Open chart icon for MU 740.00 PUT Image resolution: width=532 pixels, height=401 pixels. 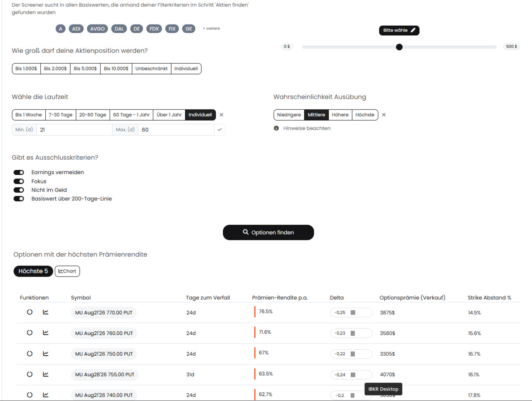click(x=46, y=395)
